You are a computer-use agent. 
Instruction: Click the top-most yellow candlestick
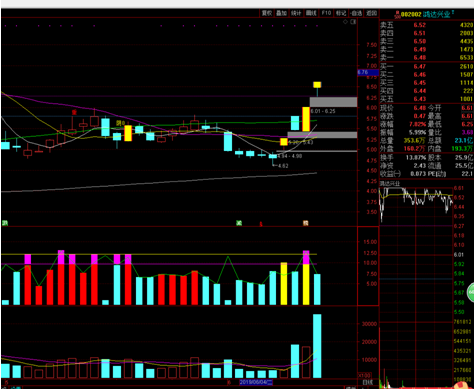pos(317,85)
